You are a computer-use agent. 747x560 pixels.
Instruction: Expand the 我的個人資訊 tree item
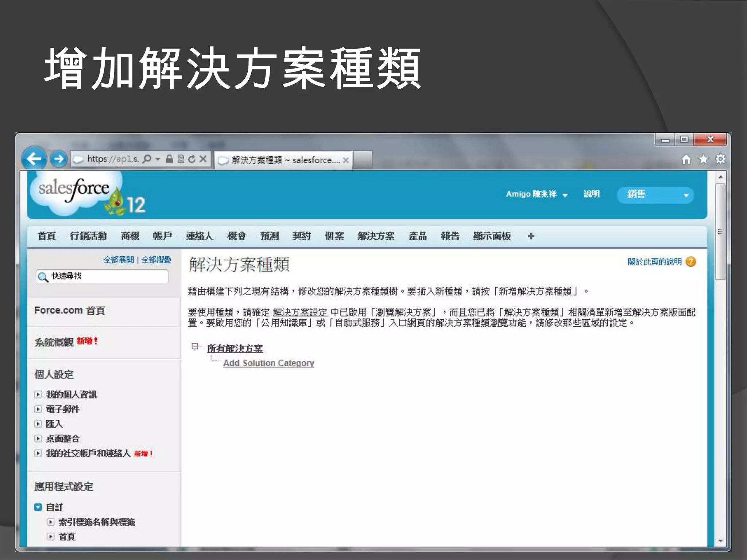[38, 394]
